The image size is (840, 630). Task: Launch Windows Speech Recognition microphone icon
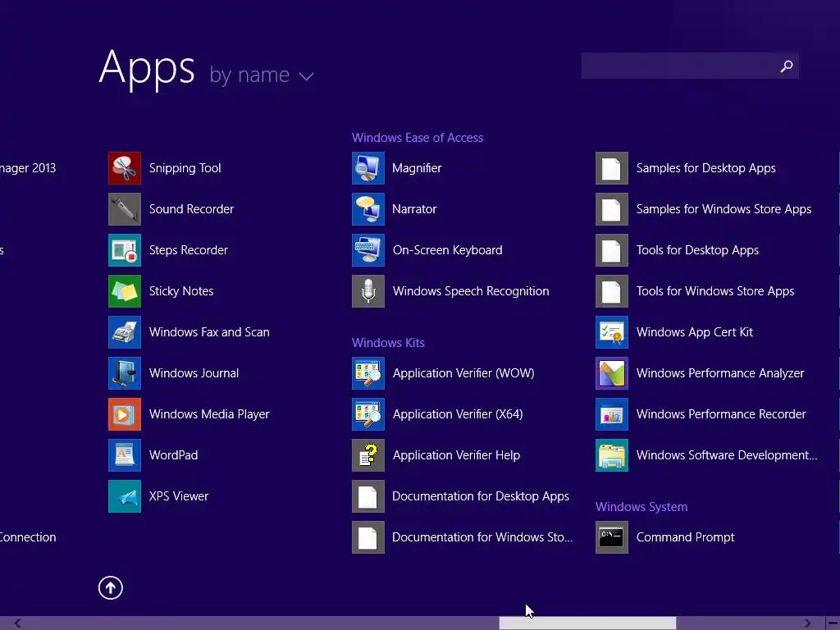point(368,291)
